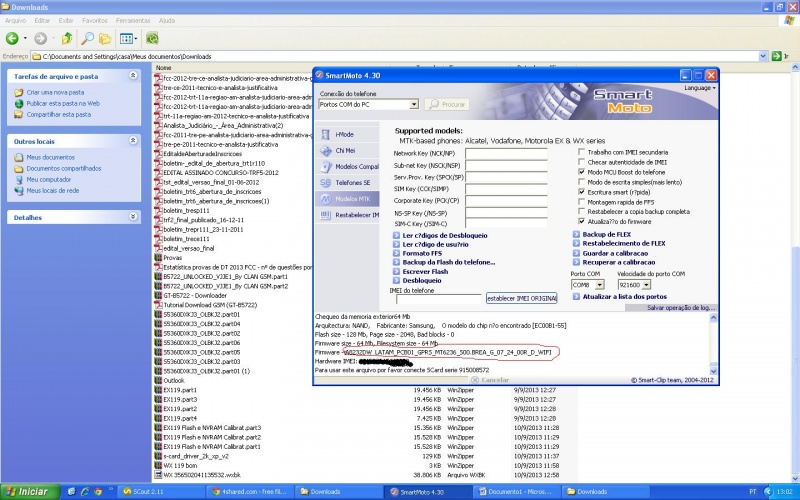Click the green sync icon in Explorer toolbar
This screenshot has height=500, width=800.
pos(152,38)
